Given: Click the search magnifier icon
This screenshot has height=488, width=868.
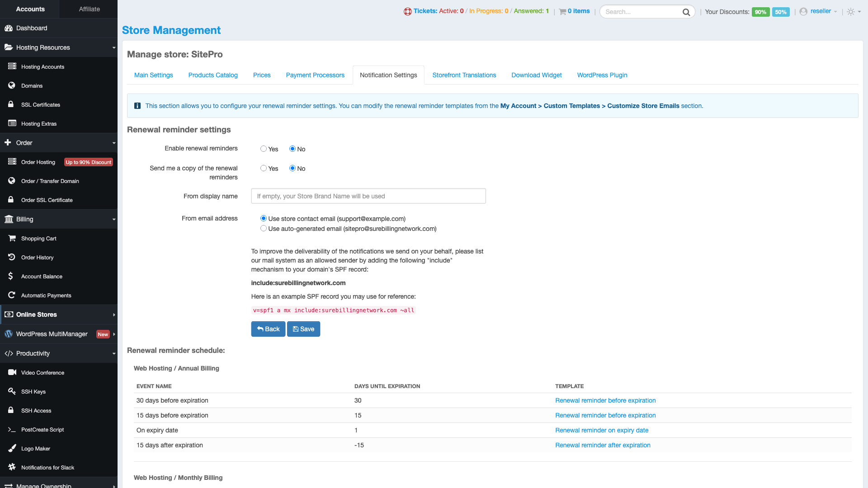Looking at the screenshot, I should (686, 12).
